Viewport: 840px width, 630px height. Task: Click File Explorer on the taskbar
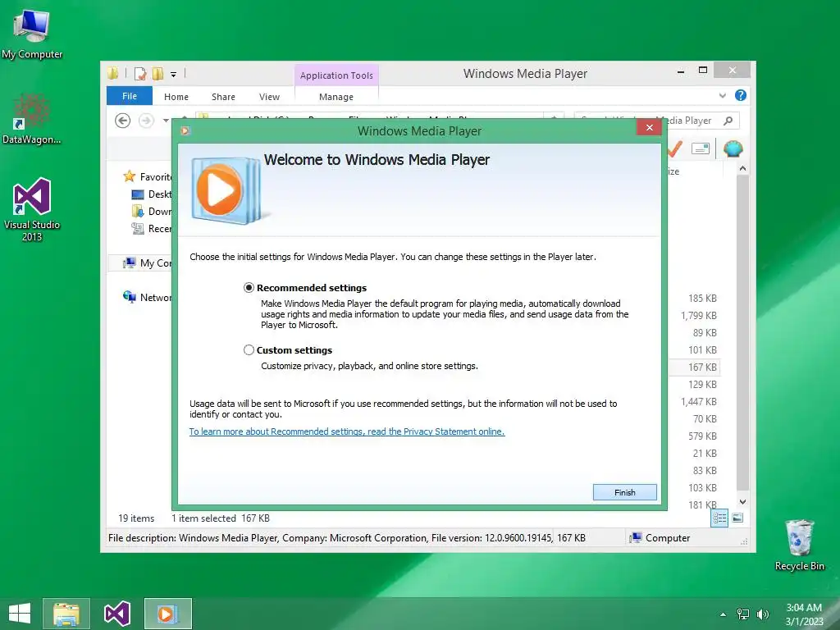pos(66,614)
